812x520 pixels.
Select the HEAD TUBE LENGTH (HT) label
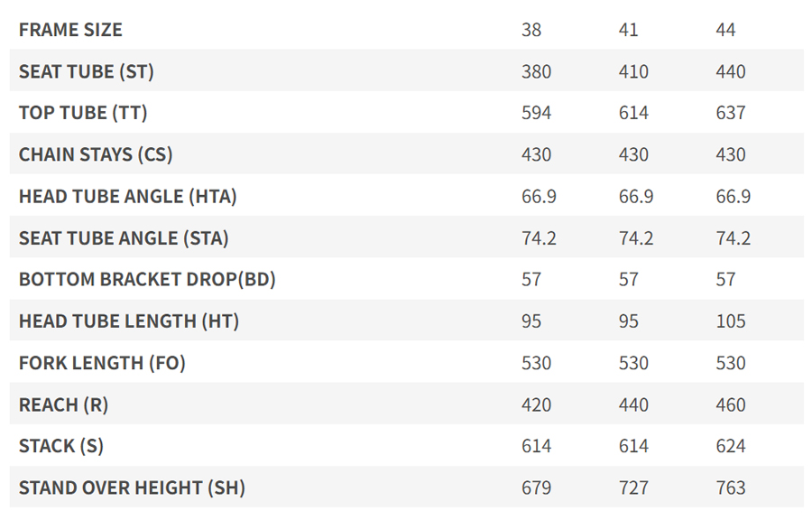[129, 321]
